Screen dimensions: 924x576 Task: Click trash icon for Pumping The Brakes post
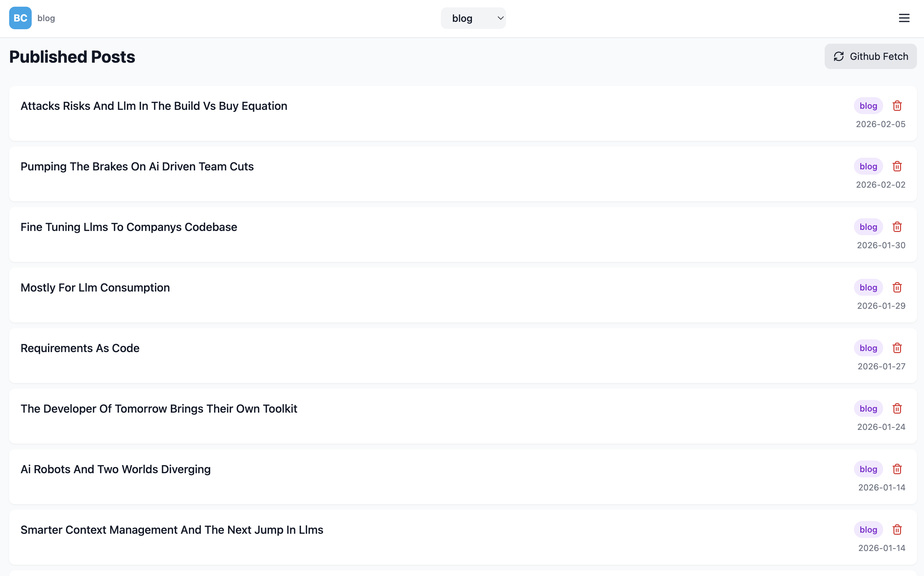click(897, 167)
